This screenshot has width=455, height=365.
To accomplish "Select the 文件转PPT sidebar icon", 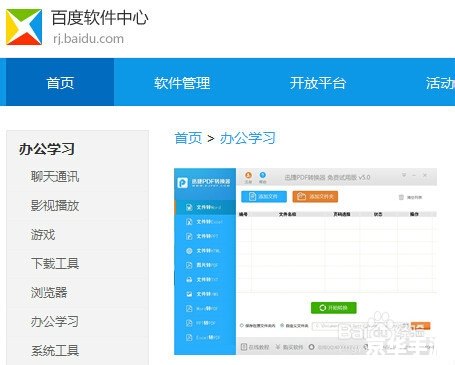I will pyautogui.click(x=189, y=236).
